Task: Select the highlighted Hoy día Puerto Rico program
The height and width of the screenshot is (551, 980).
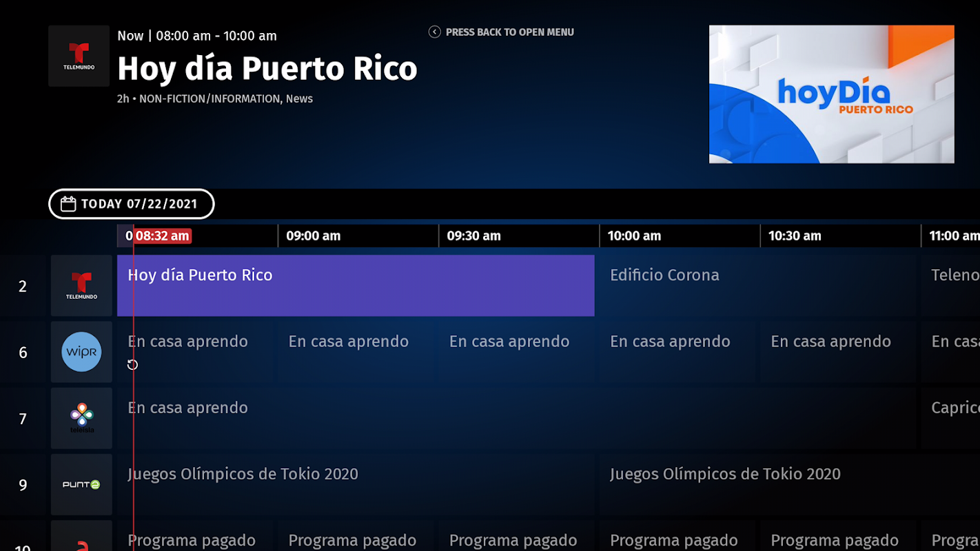Action: (x=356, y=286)
